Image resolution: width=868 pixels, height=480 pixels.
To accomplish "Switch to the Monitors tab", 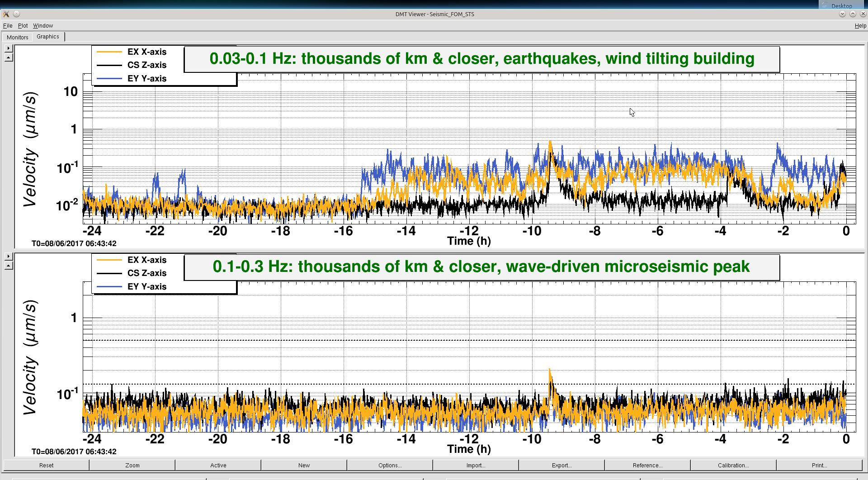I will click(18, 37).
